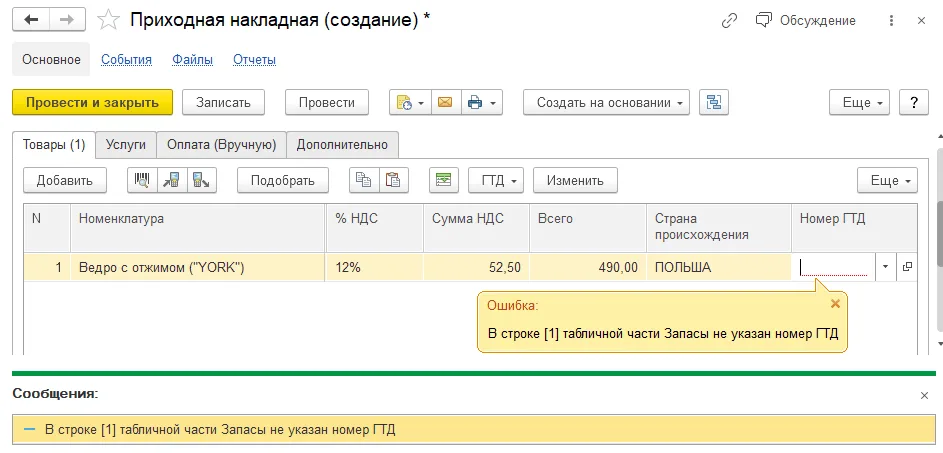Click the Номер ГТД column header
The width and height of the screenshot is (943, 453).
point(855,227)
